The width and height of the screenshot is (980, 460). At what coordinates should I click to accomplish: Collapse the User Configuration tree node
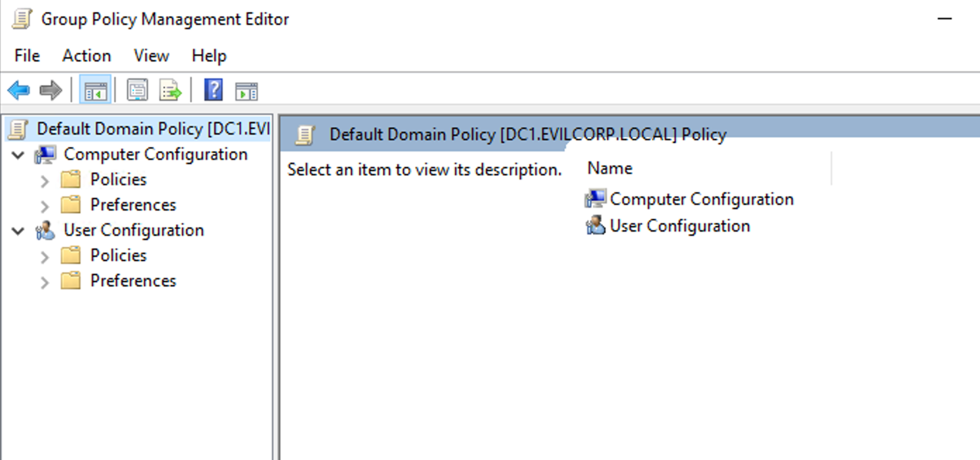tap(18, 231)
